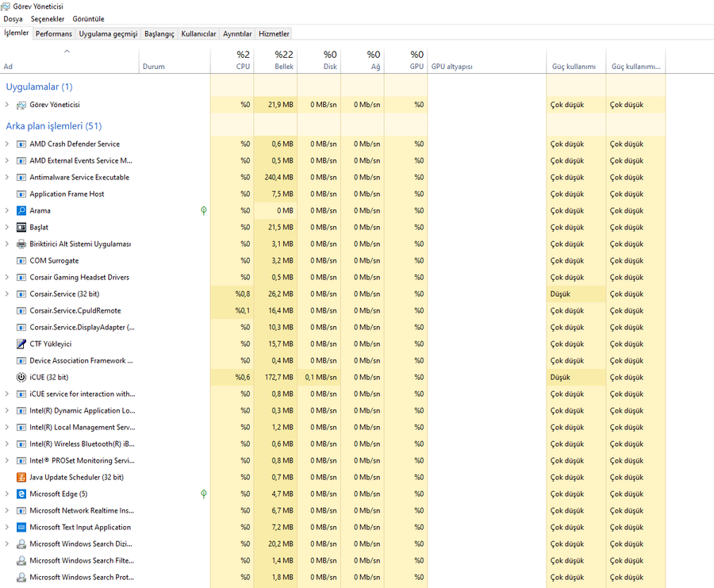Click the COM Surrogate icon
This screenshot has width=714, height=588.
pyautogui.click(x=21, y=260)
